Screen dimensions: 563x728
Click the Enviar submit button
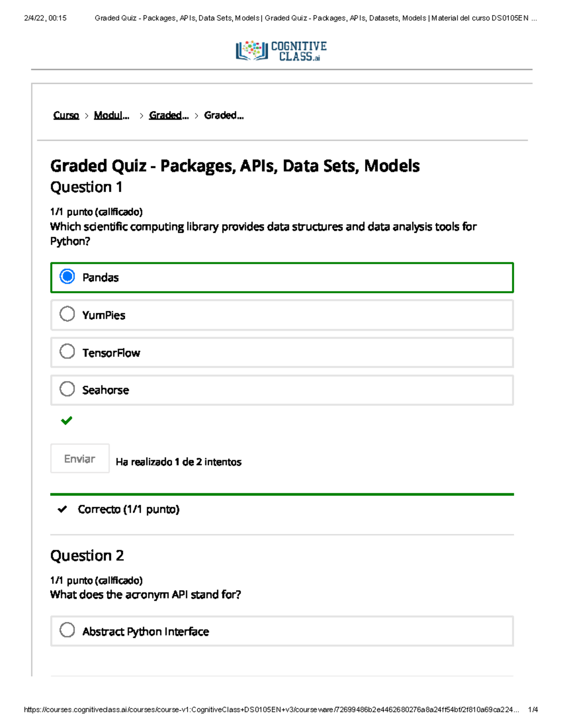[x=80, y=459]
